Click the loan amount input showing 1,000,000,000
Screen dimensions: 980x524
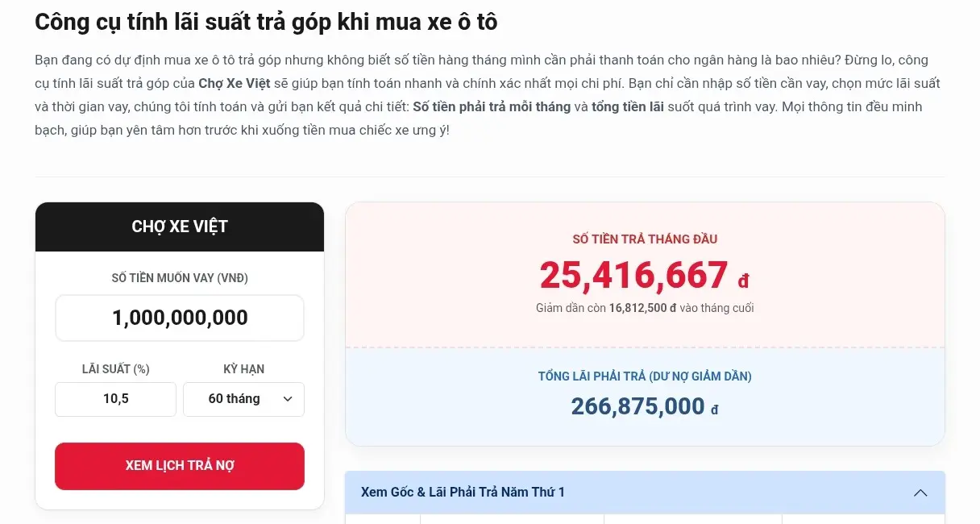pos(179,318)
